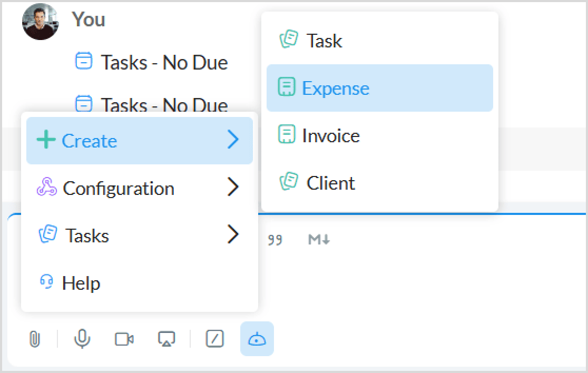Toggle the Markdown mode icon
Viewport: 588px width, 373px height.
[x=319, y=240]
